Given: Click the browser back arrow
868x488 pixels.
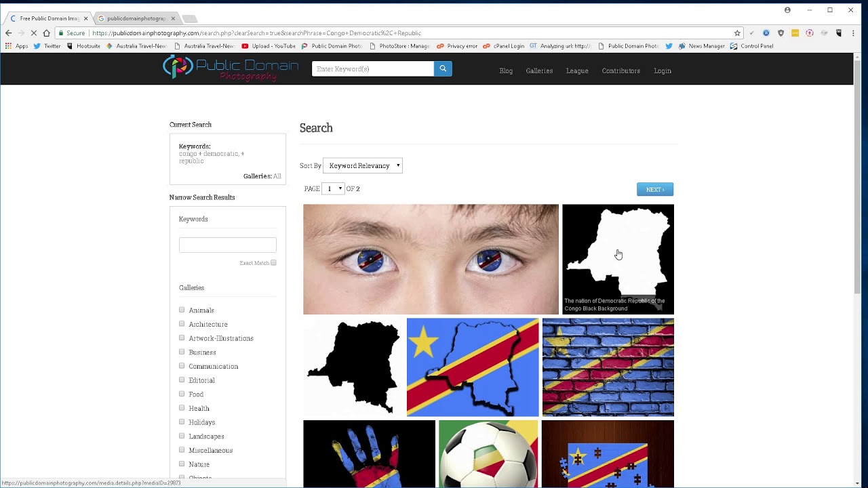Looking at the screenshot, I should click(x=8, y=33).
